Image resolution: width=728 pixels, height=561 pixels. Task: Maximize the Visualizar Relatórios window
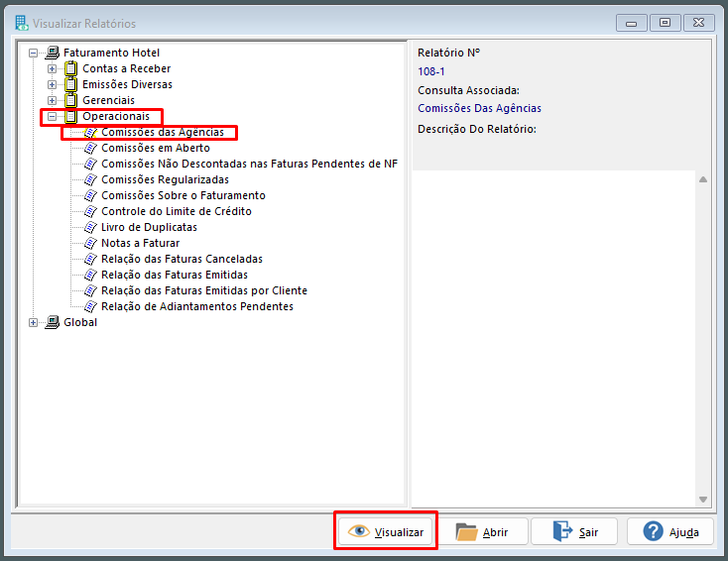(666, 23)
